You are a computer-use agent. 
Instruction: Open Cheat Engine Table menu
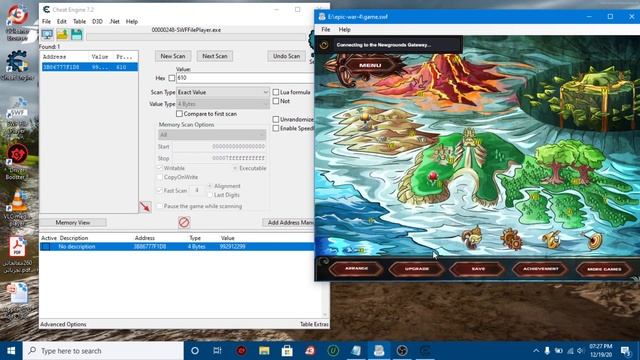(x=79, y=21)
